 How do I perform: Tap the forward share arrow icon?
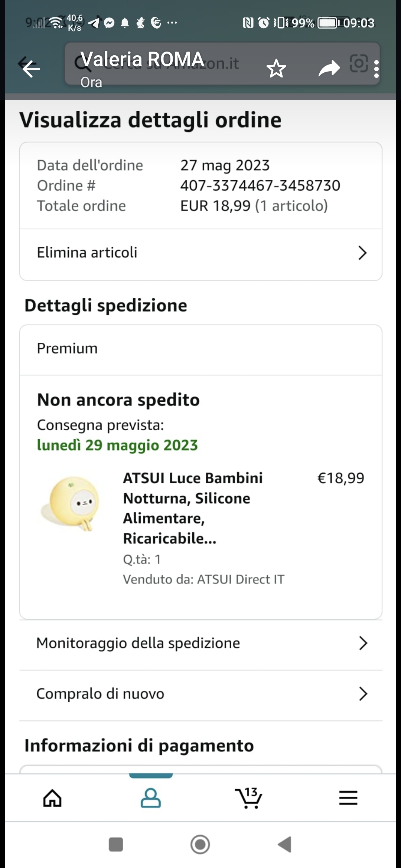point(329,69)
